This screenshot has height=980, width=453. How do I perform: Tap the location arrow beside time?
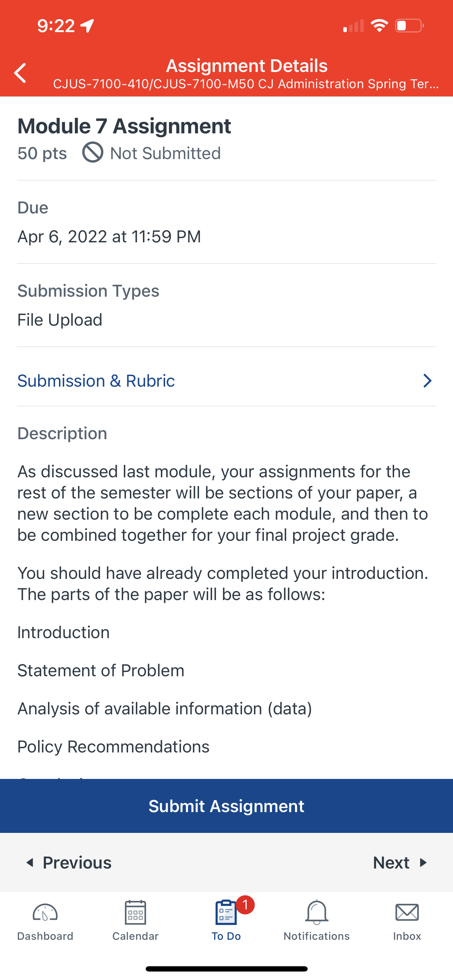point(87,26)
